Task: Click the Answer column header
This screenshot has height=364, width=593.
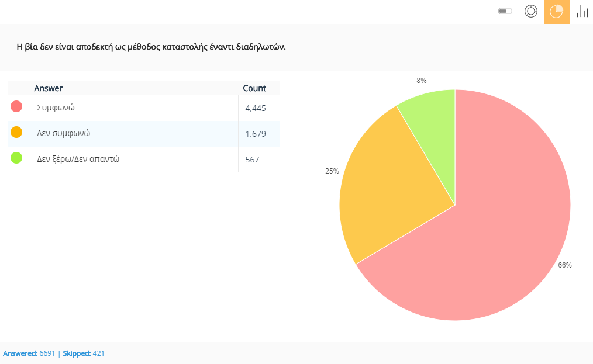Action: click(x=49, y=88)
